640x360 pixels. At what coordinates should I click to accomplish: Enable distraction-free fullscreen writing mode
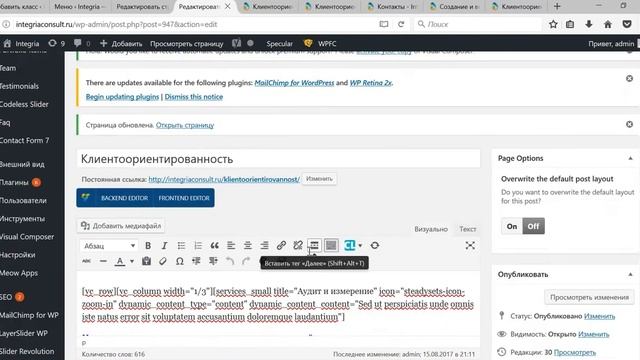[470, 245]
